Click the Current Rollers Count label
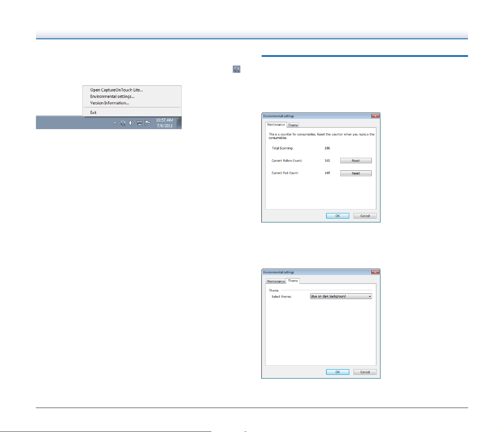504x432 pixels. click(x=287, y=161)
